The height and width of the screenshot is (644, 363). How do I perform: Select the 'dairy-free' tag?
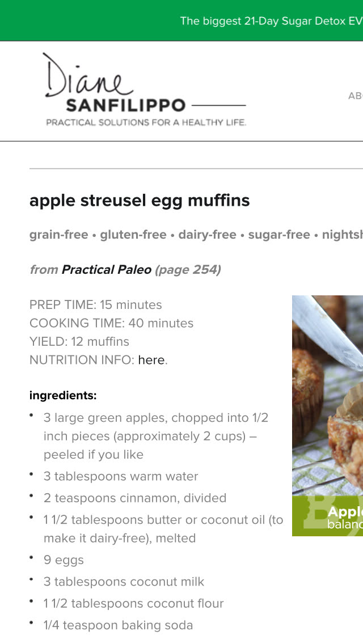click(x=207, y=235)
